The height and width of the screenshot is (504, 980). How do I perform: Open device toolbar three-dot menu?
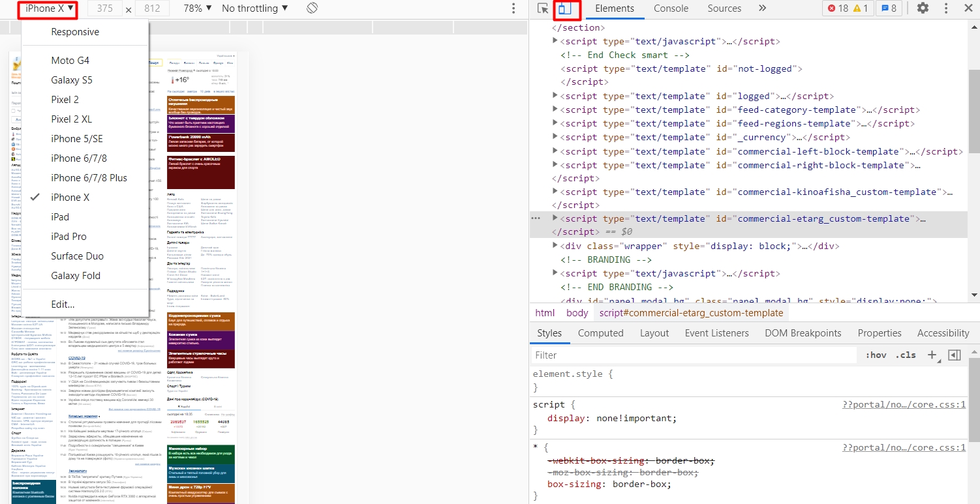(513, 8)
